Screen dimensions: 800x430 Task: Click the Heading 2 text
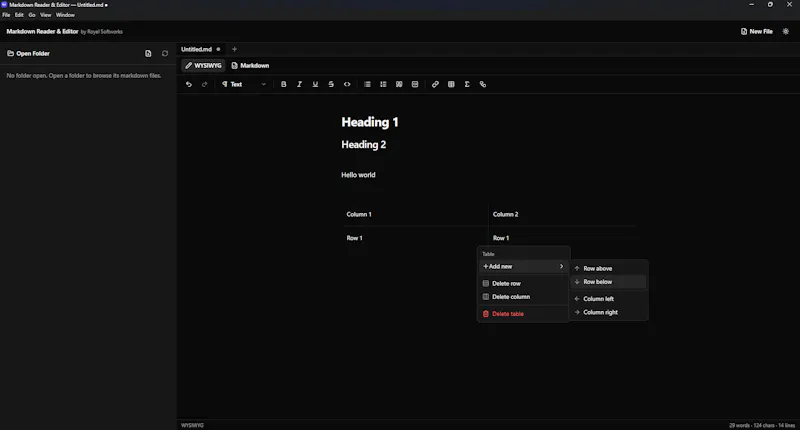[x=364, y=145]
